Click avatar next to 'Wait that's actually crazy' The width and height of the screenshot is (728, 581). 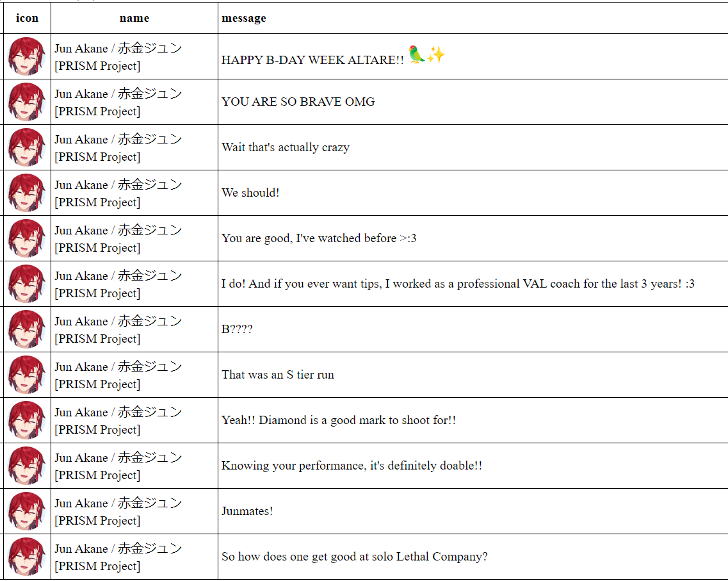(x=27, y=147)
